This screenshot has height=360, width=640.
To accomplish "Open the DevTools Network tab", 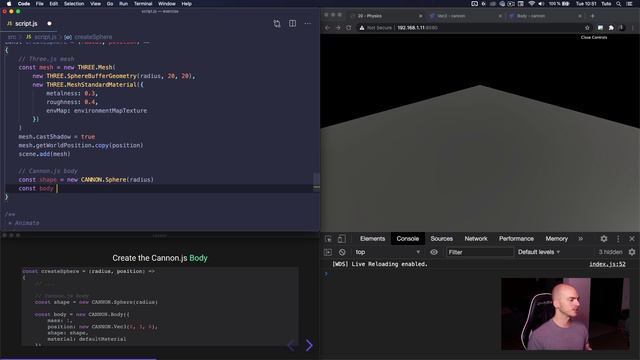I will click(x=476, y=239).
